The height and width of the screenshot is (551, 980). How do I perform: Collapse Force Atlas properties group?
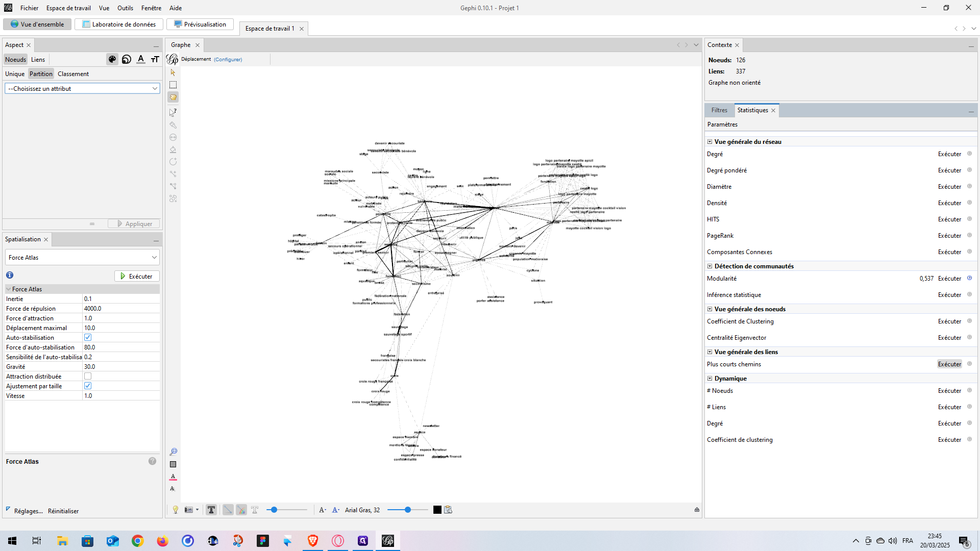pos(8,289)
